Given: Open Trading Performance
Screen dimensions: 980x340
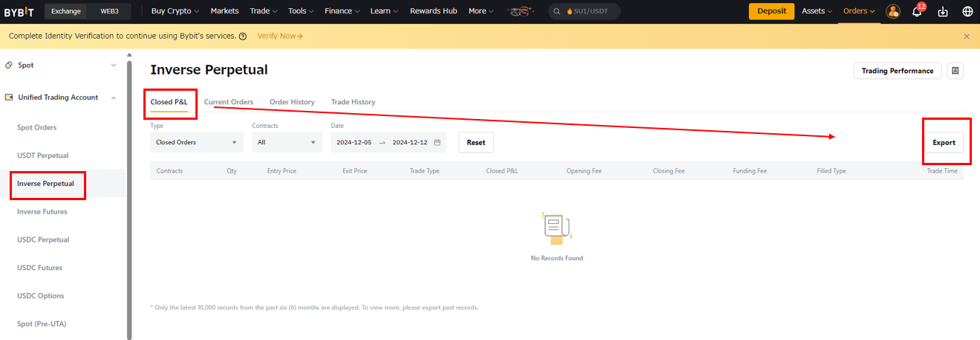Looking at the screenshot, I should pos(898,71).
